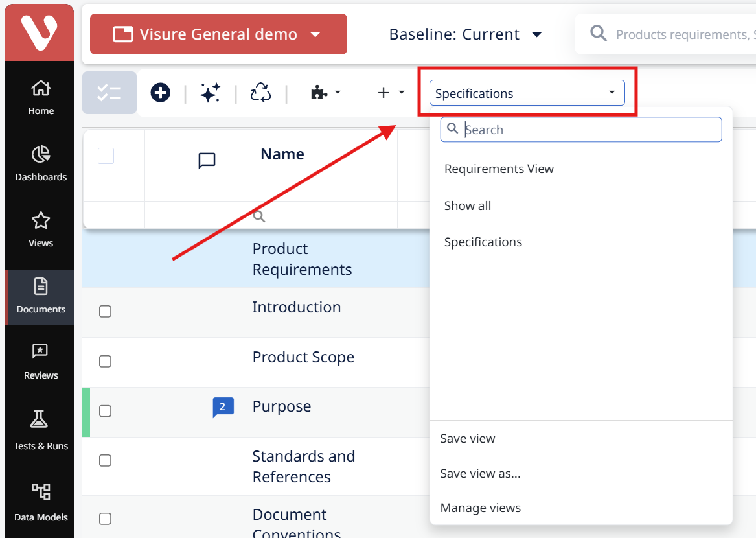756x538 pixels.
Task: Click Standards and References item name
Action: click(x=303, y=466)
